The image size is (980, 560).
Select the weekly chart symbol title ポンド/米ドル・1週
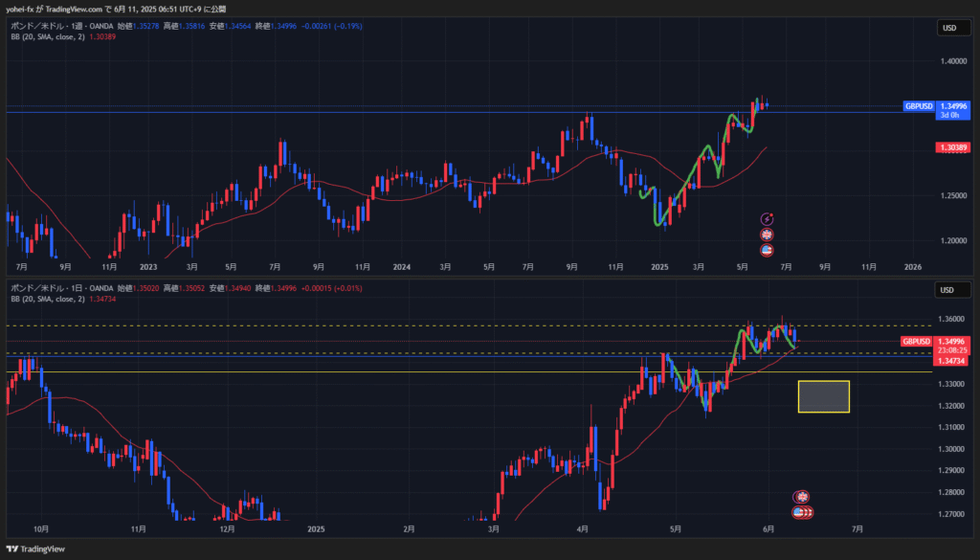[x=46, y=26]
